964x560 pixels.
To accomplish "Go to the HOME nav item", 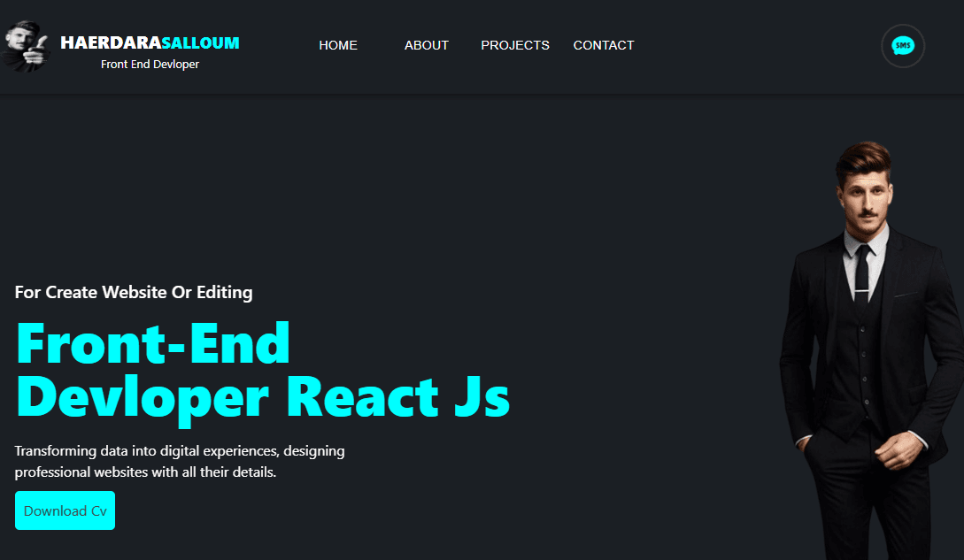I will pos(338,45).
